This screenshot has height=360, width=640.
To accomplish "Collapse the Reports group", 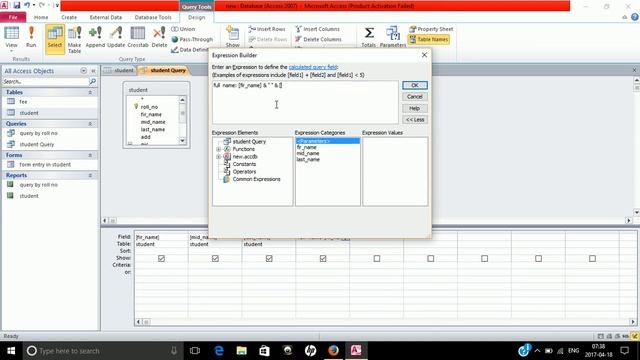I will (x=90, y=176).
